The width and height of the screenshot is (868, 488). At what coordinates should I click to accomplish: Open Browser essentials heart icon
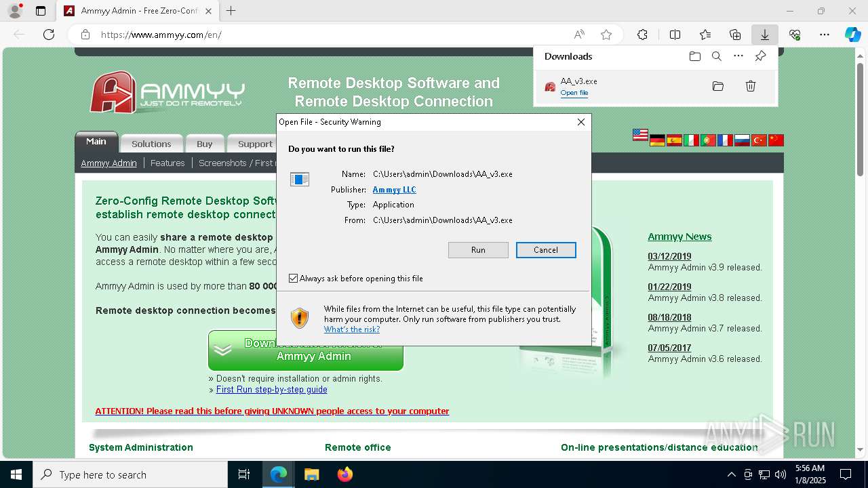(795, 35)
